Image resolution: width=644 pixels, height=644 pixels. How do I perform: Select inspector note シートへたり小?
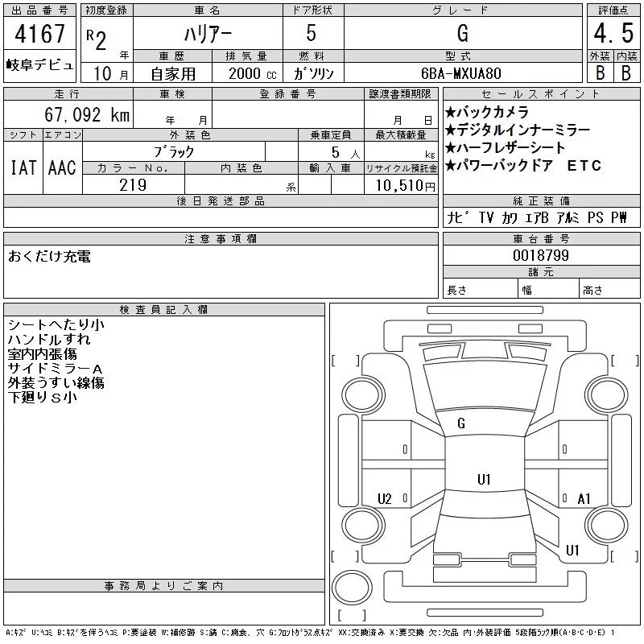[x=56, y=324]
